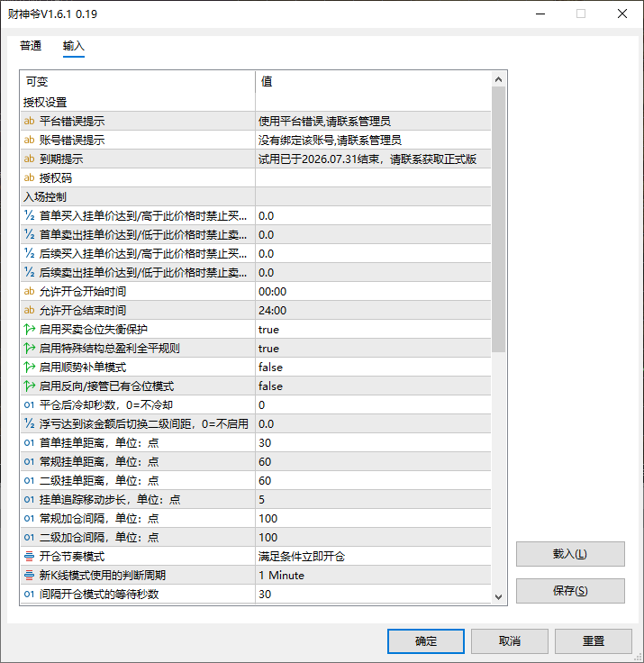The image size is (644, 663).
Task: Click integer icon beside 间隔开仓模式的等待秒数
Action: pyautogui.click(x=29, y=594)
